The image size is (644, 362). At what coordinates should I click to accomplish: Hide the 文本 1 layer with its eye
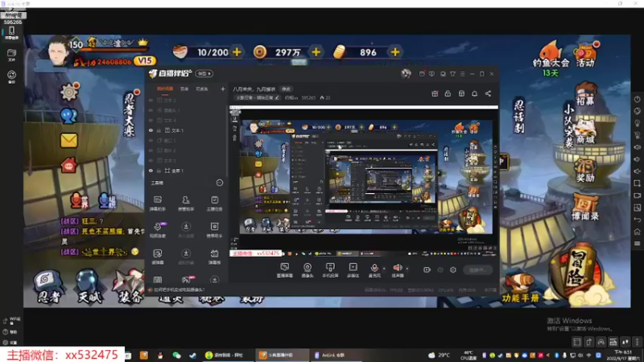point(151,130)
